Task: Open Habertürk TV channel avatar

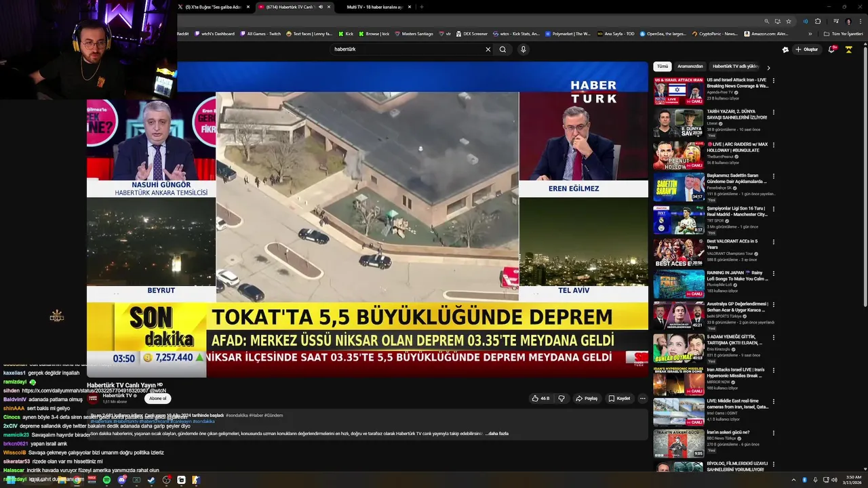Action: [x=94, y=399]
